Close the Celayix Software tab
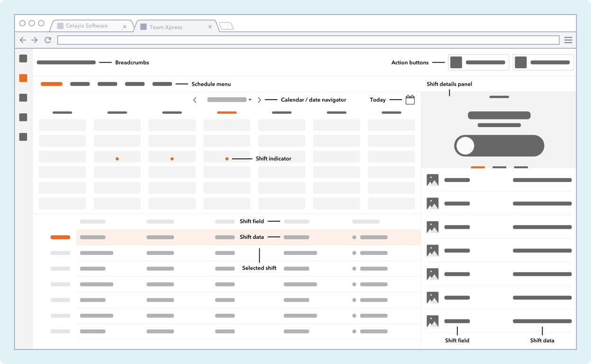Image resolution: width=591 pixels, height=364 pixels. (x=125, y=27)
